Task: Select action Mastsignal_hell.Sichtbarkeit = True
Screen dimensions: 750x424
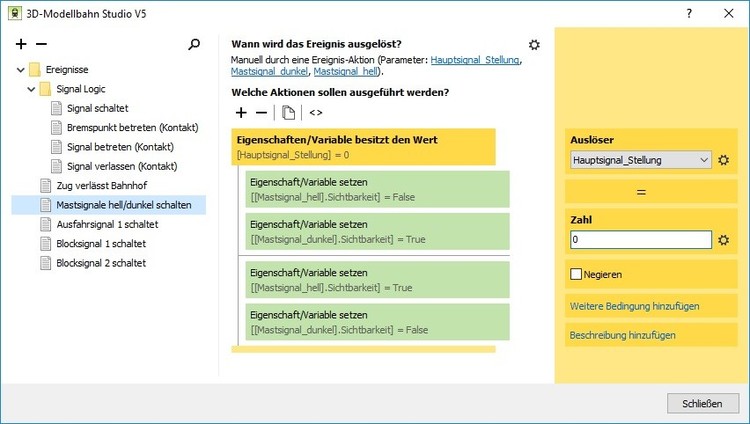Action: [x=377, y=280]
